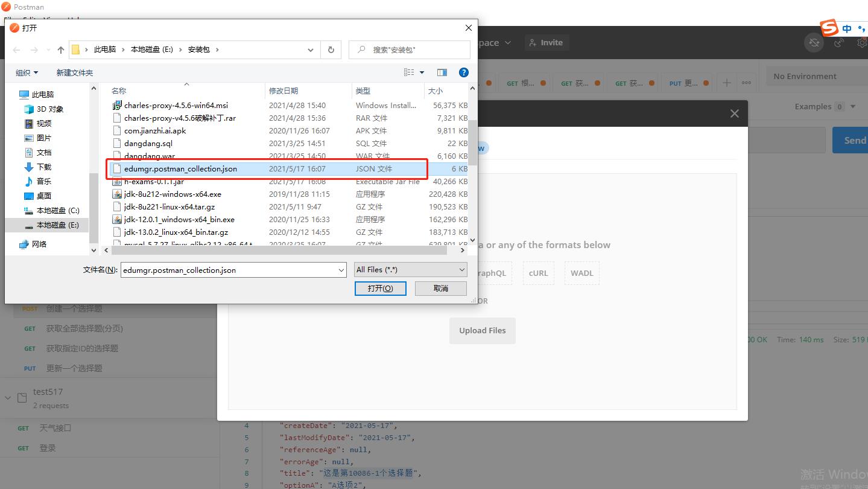Click 此电脑 in the address breadcrumb

[105, 50]
